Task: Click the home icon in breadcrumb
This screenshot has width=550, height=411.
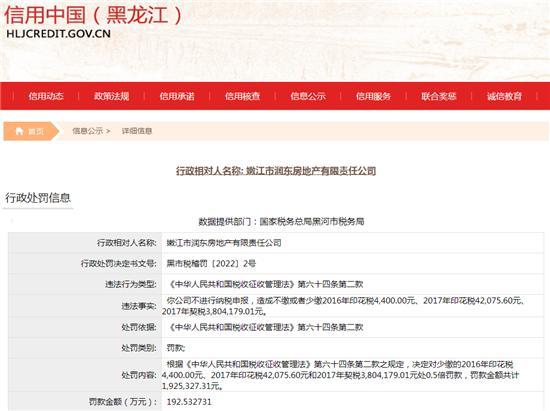Action: click(x=20, y=131)
